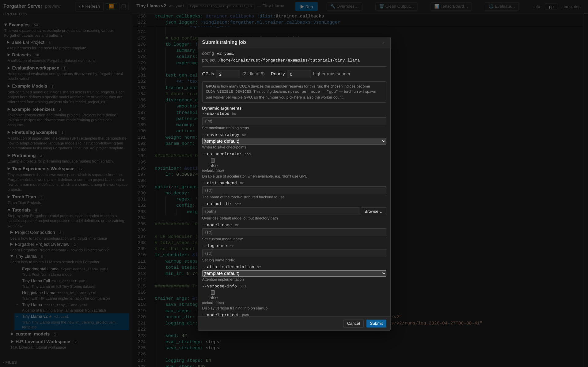Expand H.P. Lovecraft Workspace node

(x=12, y=342)
